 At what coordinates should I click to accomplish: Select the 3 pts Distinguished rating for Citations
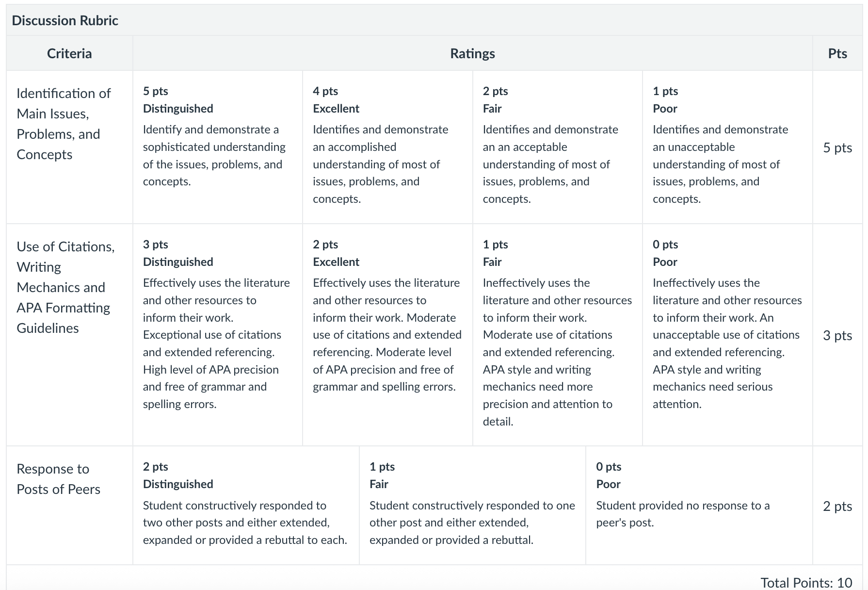[x=218, y=335]
